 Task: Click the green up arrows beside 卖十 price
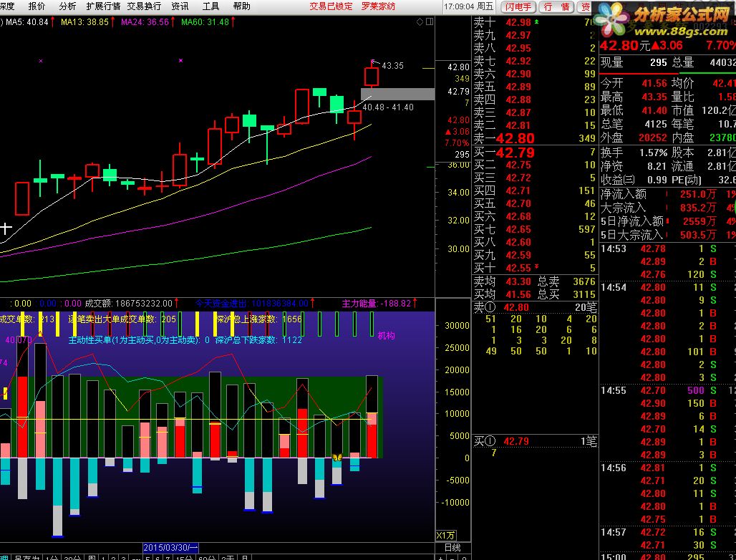tap(536, 21)
